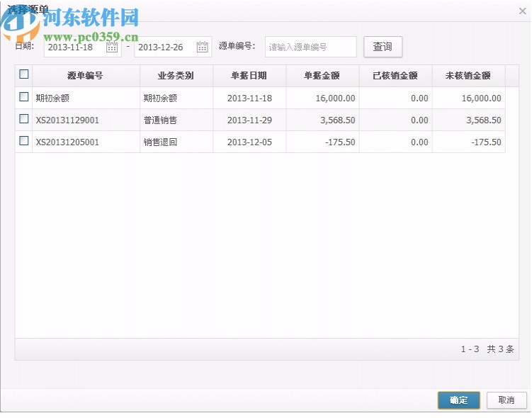532x418 pixels.
Task: Select source number cell XS20131205001
Action: point(86,142)
